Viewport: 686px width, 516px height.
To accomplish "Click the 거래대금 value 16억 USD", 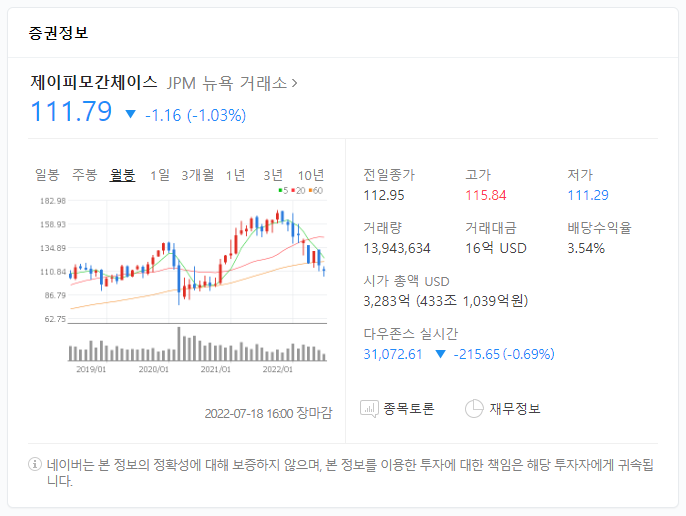I will 496,249.
